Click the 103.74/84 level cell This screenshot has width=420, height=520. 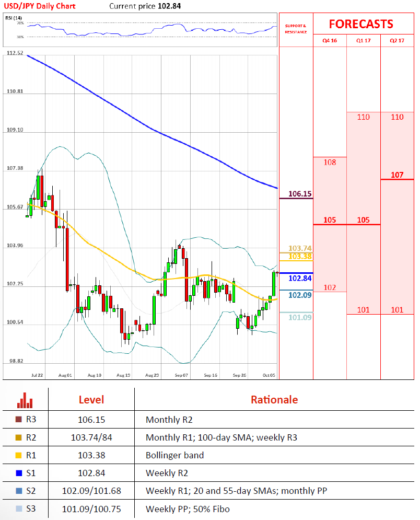click(x=91, y=438)
